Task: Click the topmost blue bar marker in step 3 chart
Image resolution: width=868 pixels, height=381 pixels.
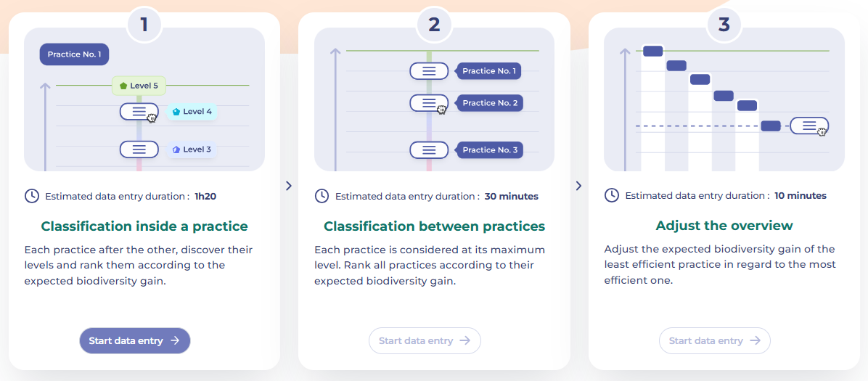Action: tap(652, 51)
